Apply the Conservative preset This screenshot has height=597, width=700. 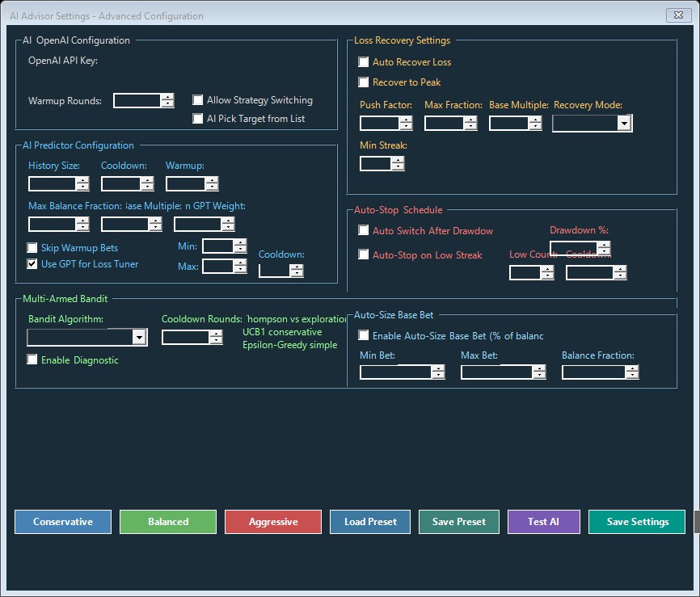coord(63,522)
